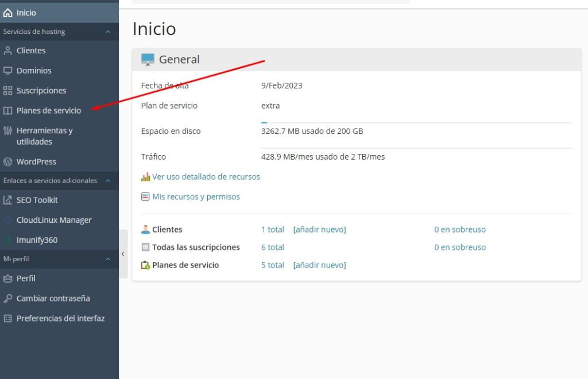
Task: Click the date 9/Feb/2023
Action: [x=281, y=86]
